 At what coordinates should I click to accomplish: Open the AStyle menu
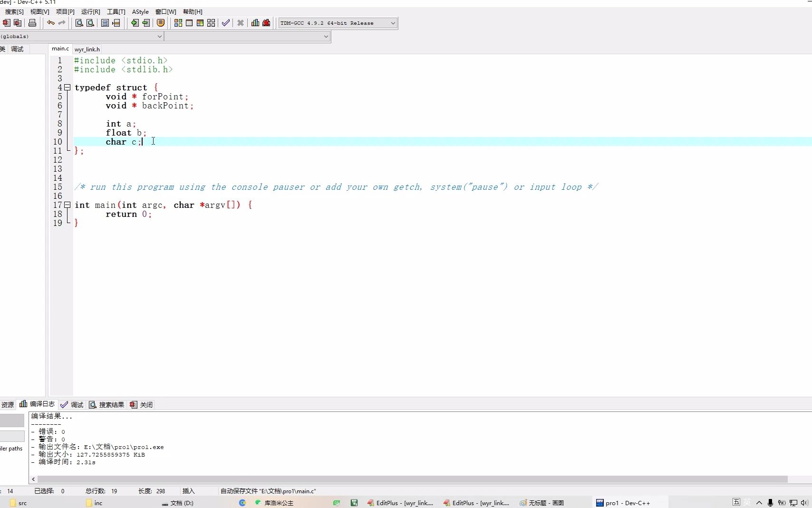pyautogui.click(x=140, y=11)
